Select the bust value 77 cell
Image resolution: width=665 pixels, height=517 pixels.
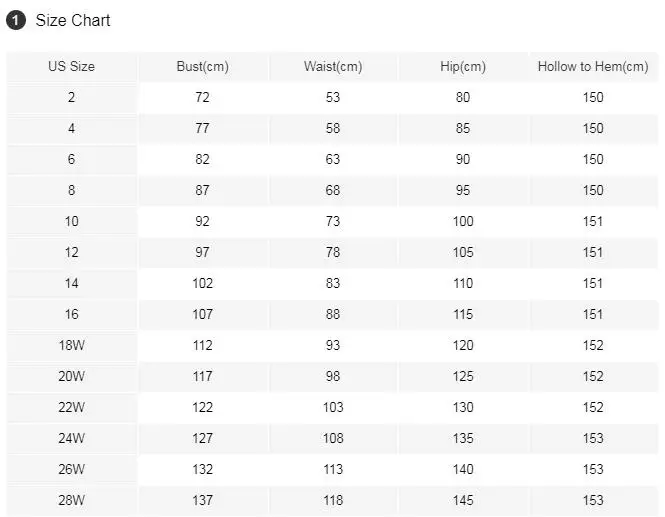click(202, 129)
